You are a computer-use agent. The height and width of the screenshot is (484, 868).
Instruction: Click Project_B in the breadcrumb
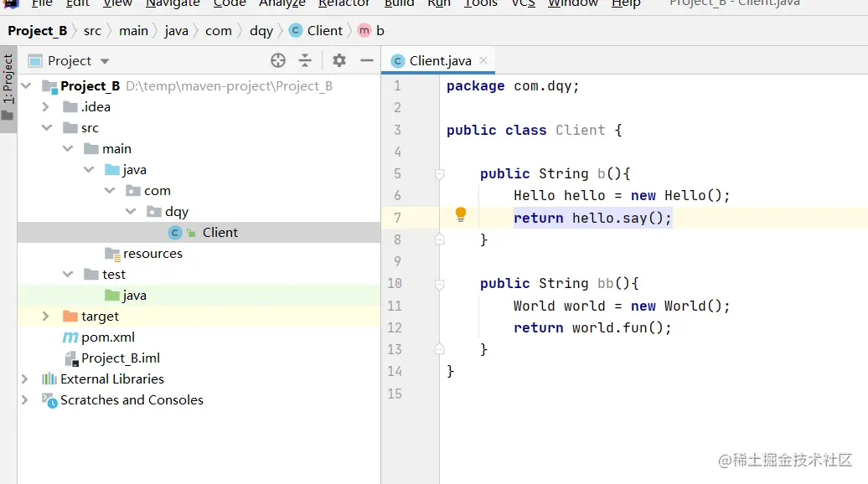[37, 31]
